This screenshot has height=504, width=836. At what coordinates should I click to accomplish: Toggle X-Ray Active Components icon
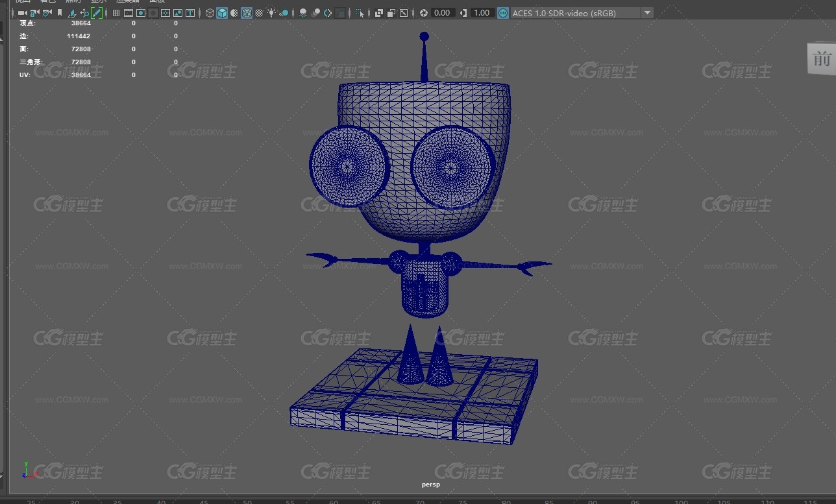[x=391, y=13]
